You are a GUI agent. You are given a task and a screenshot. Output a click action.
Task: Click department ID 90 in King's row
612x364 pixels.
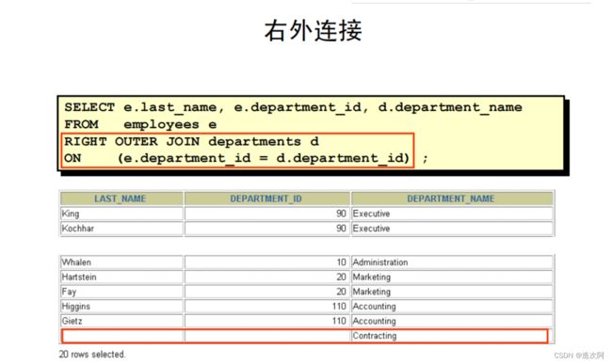(x=267, y=214)
